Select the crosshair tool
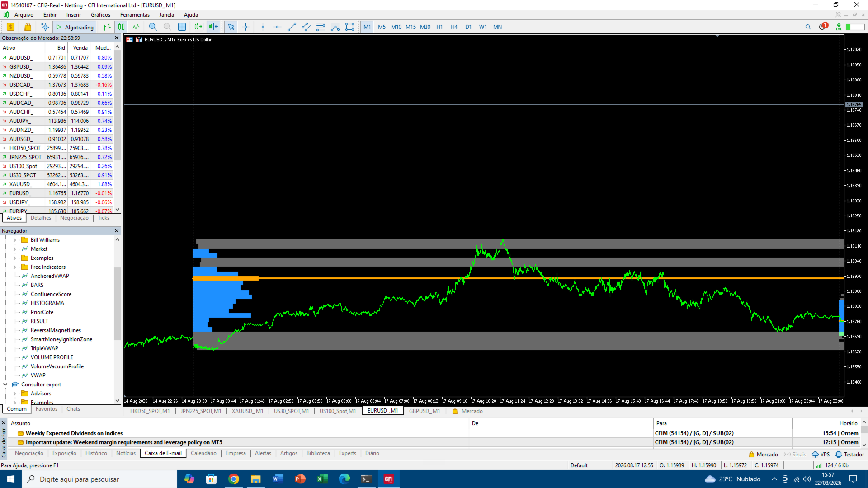Viewport: 868px width, 488px height. tap(245, 27)
